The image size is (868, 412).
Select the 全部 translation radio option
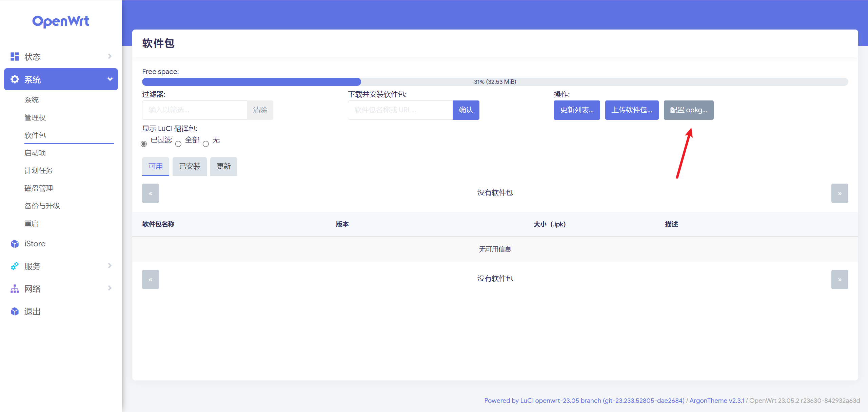pyautogui.click(x=178, y=144)
